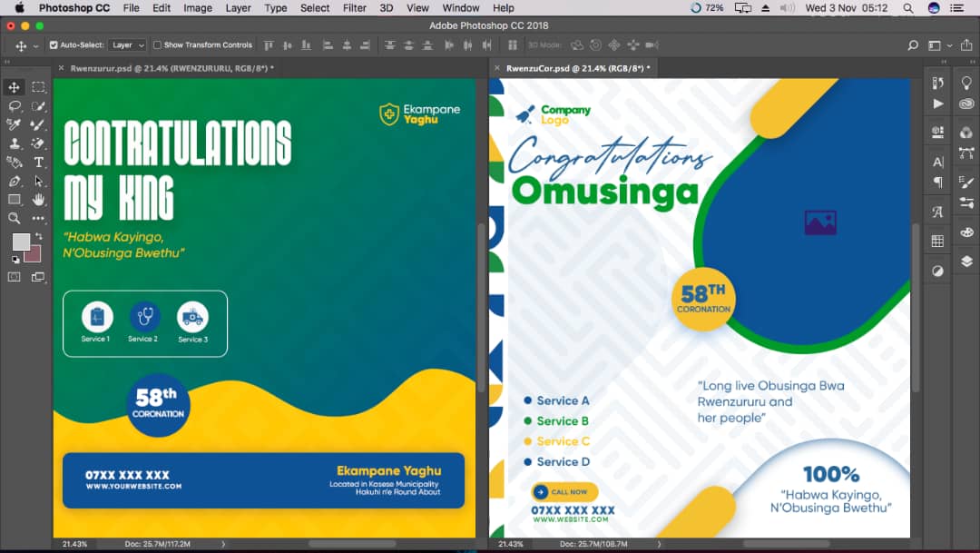The height and width of the screenshot is (553, 980).
Task: Choose the Horizontal Type tool
Action: click(x=39, y=162)
